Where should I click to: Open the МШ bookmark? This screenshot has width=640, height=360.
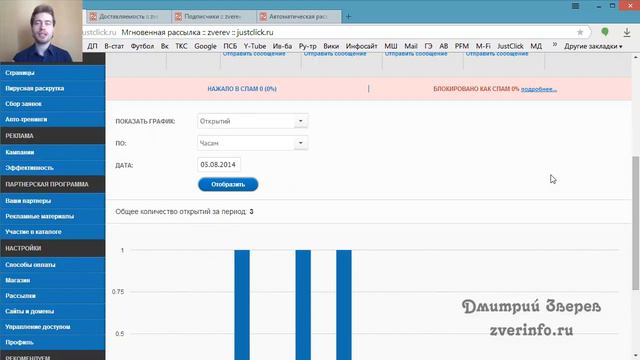(391, 46)
